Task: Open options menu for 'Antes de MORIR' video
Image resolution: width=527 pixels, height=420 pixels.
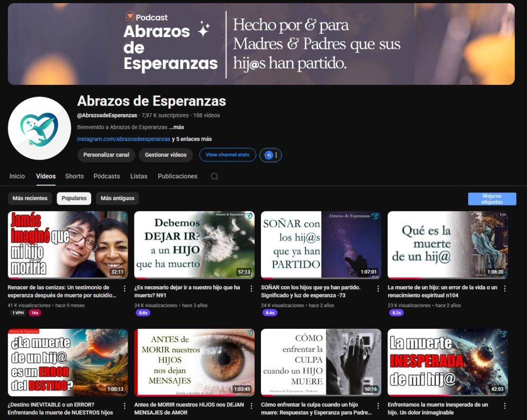Action: [x=251, y=406]
